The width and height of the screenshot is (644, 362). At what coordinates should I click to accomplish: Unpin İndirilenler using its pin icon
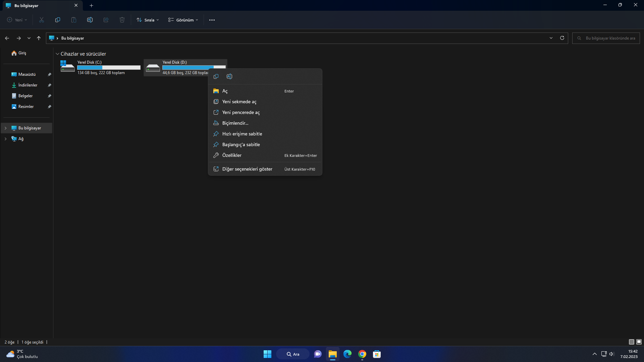coord(49,85)
